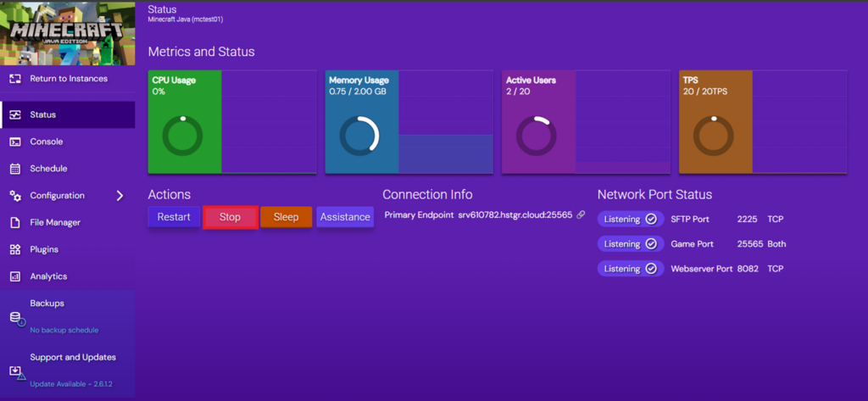The image size is (868, 401).
Task: Click the 'Both' protocol label
Action: (776, 243)
